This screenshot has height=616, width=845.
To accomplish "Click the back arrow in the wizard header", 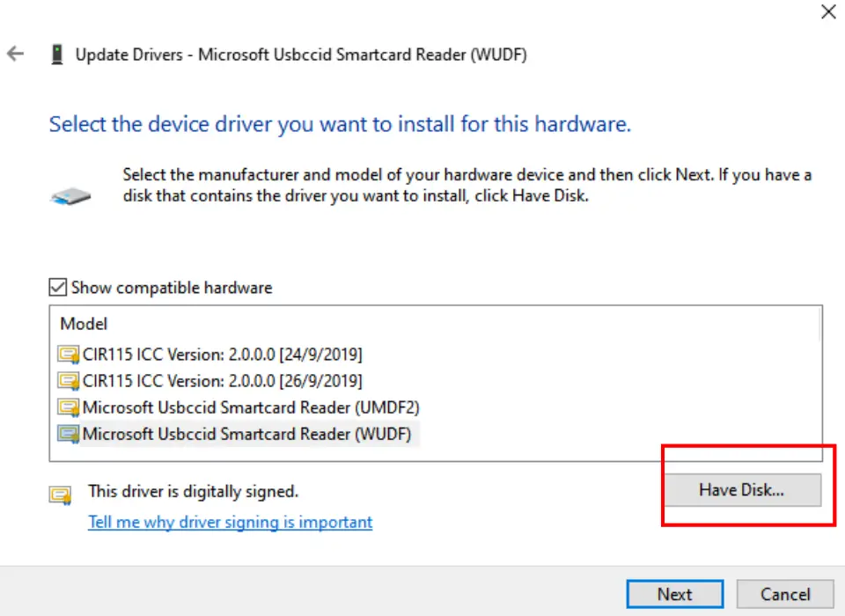I will [15, 55].
